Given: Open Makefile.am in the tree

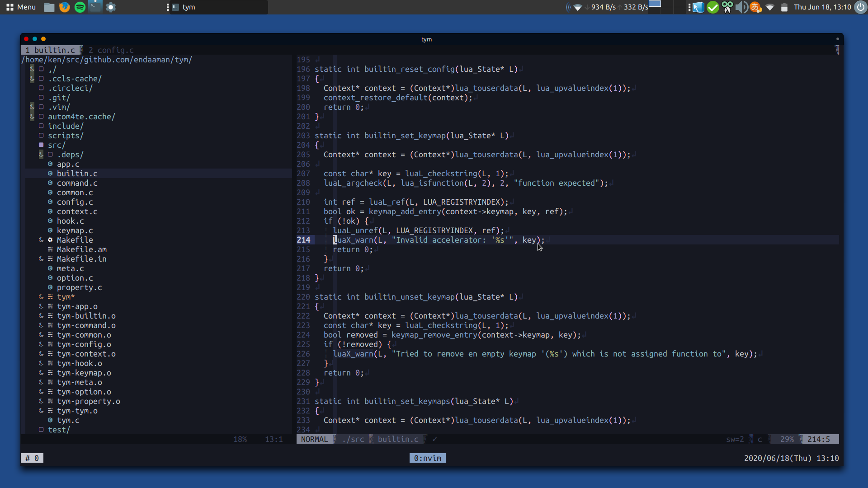Looking at the screenshot, I should tap(81, 249).
